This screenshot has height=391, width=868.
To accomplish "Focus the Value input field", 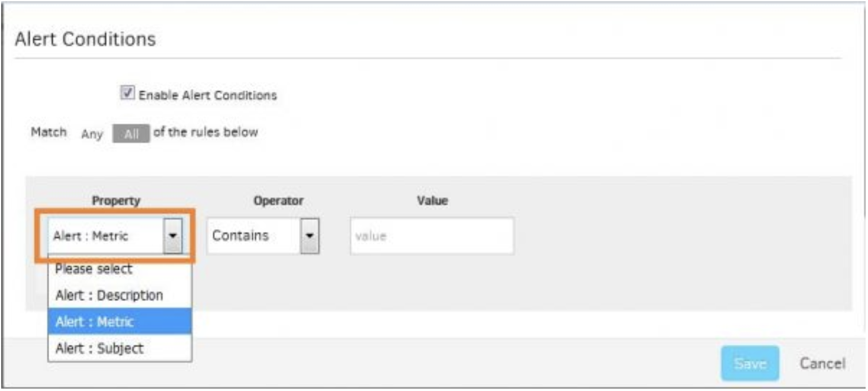I will point(432,236).
